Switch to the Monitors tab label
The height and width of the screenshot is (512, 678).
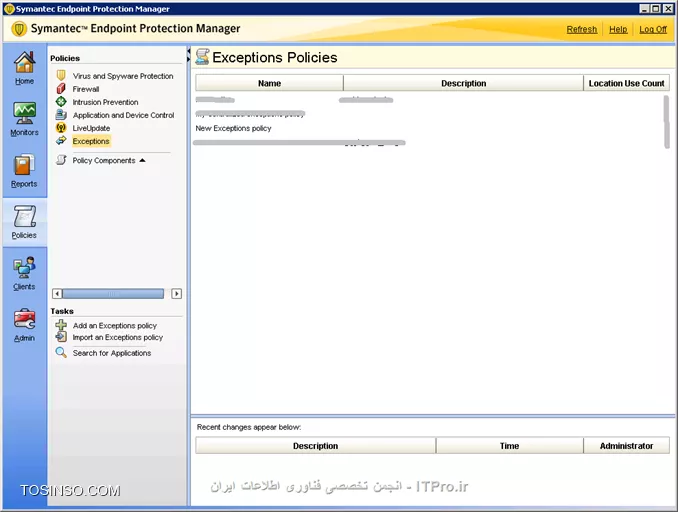point(24,132)
